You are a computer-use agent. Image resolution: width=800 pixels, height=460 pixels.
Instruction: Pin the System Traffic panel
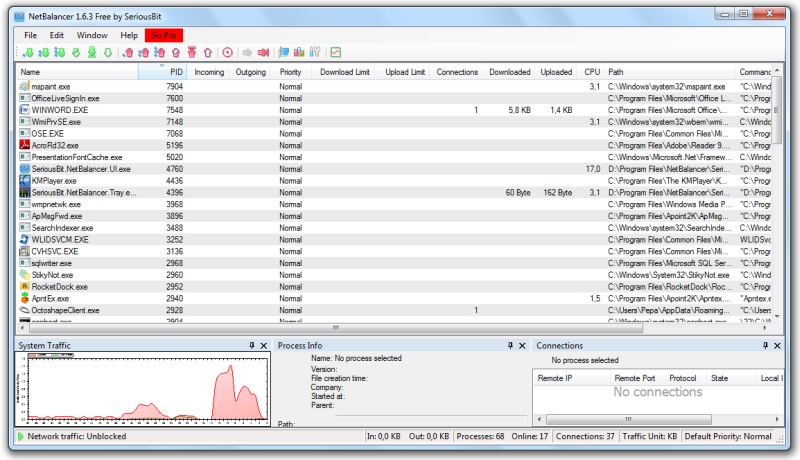(x=252, y=345)
